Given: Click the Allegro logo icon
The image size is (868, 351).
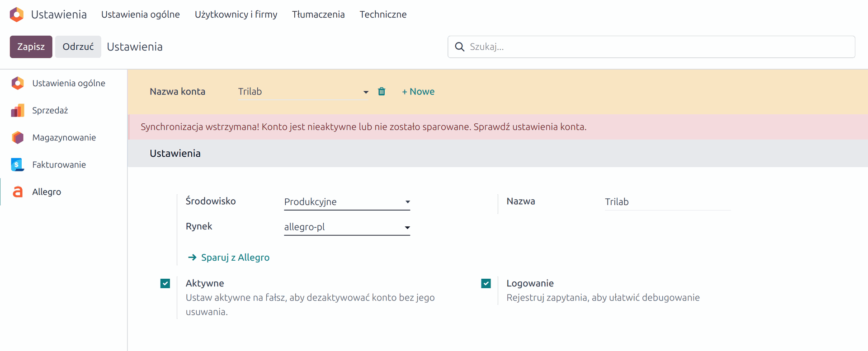Looking at the screenshot, I should pos(18,192).
